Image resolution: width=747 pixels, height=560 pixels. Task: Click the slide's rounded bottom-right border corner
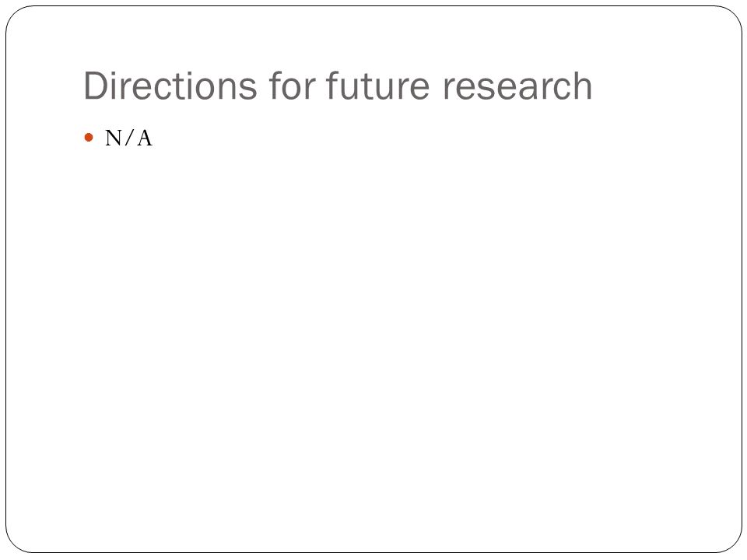(x=733, y=544)
